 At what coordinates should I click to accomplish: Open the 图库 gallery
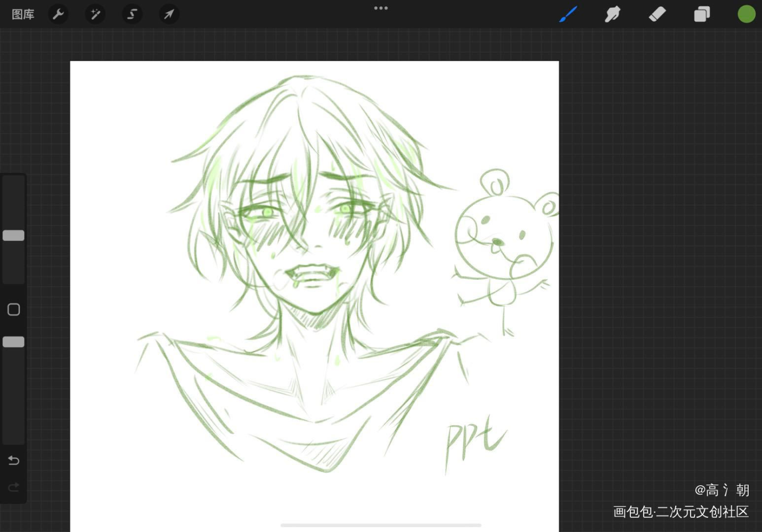click(23, 14)
